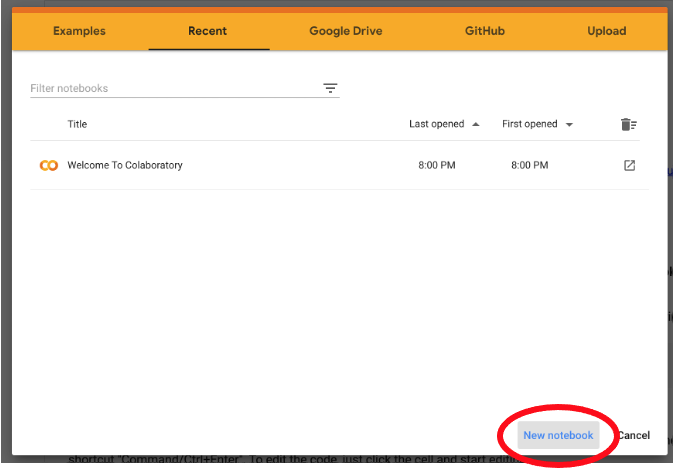Toggle the First opened descending arrow
The image size is (674, 468).
(x=569, y=125)
